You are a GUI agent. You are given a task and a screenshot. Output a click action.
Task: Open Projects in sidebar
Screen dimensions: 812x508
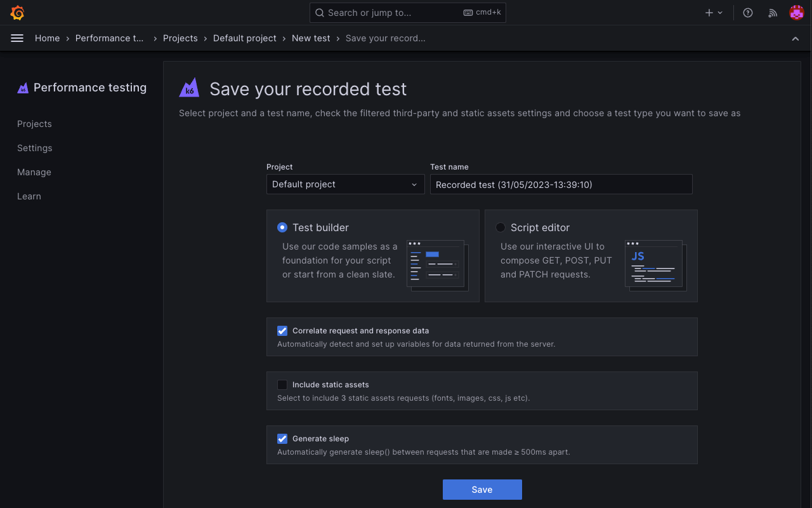coord(34,124)
